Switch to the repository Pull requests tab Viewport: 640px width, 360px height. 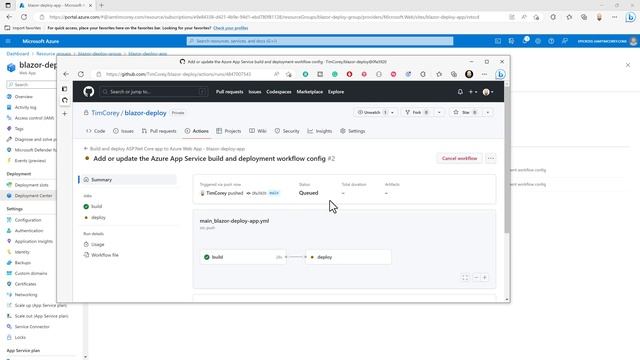click(159, 131)
